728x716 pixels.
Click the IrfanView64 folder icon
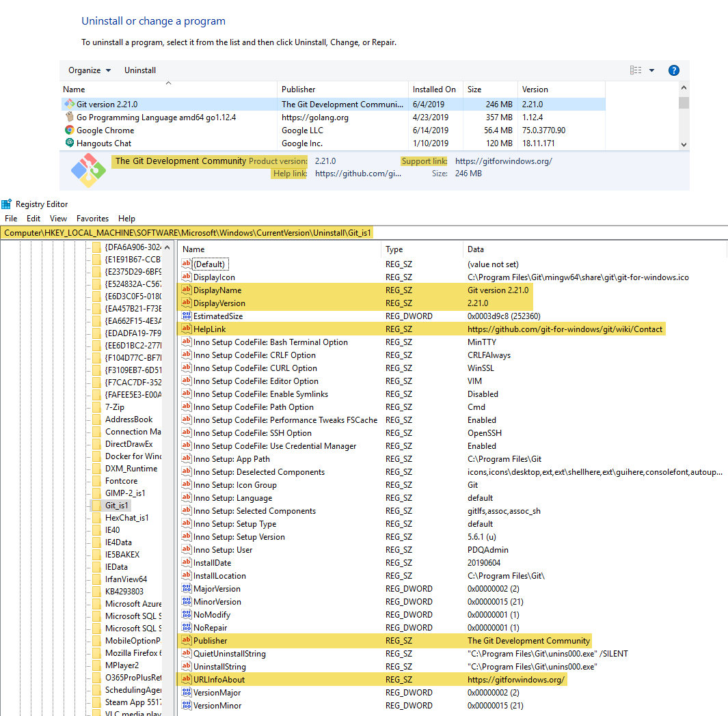click(96, 579)
